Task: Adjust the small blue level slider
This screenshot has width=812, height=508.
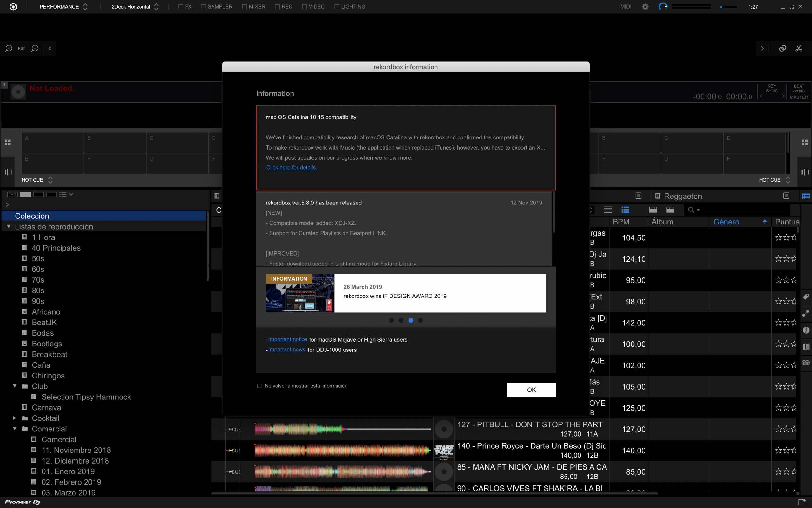Action: (728, 7)
